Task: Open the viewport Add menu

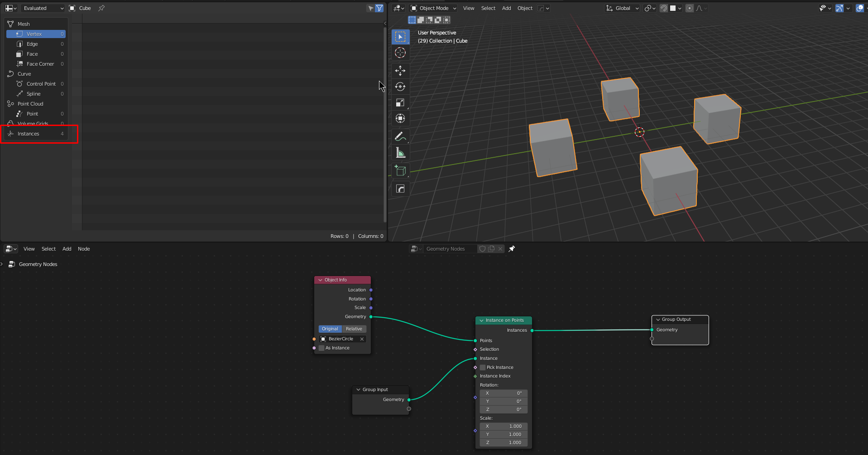Action: tap(506, 8)
